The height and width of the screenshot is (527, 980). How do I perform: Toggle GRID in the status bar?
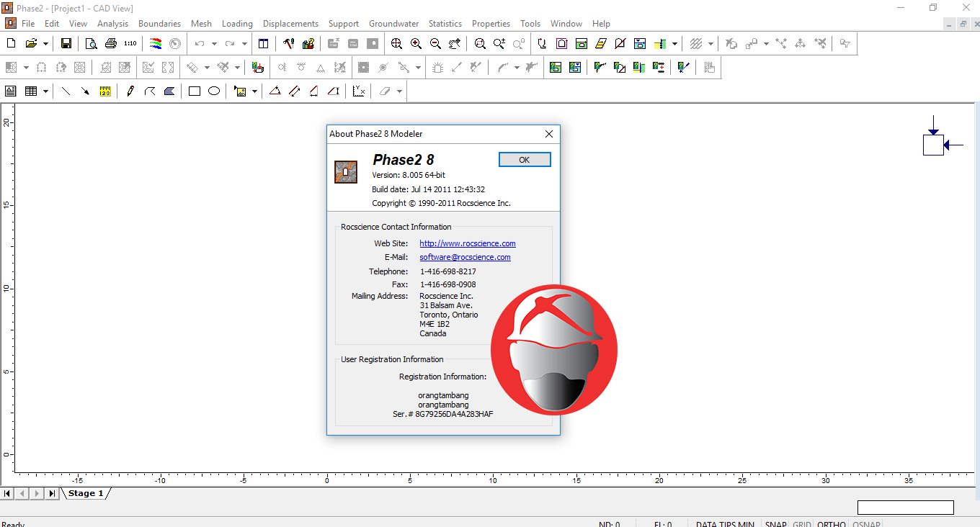(x=802, y=525)
